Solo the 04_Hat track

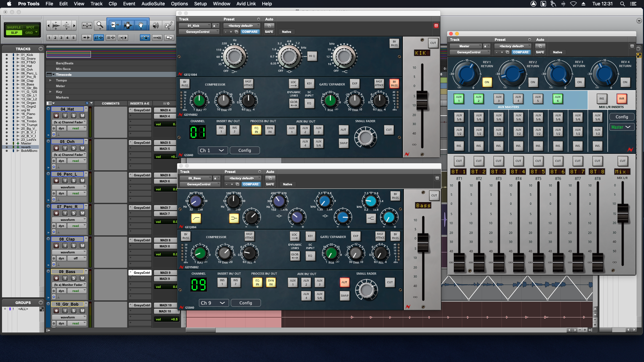click(x=74, y=116)
